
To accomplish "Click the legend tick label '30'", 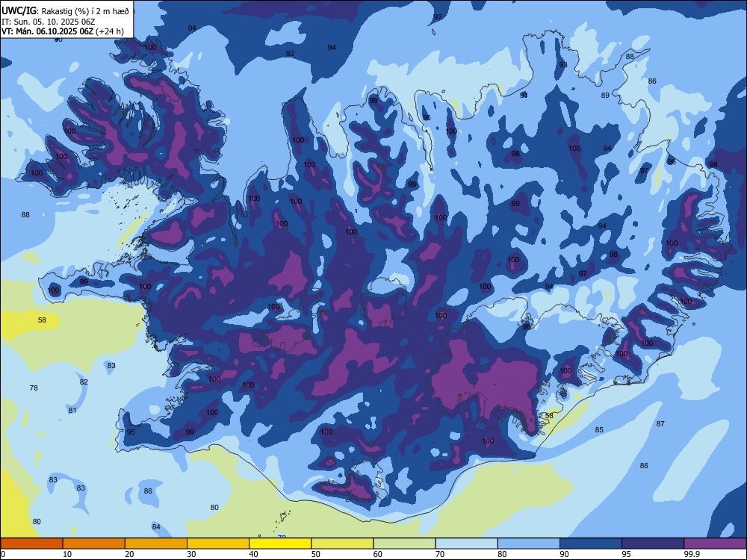I will click(x=191, y=554).
